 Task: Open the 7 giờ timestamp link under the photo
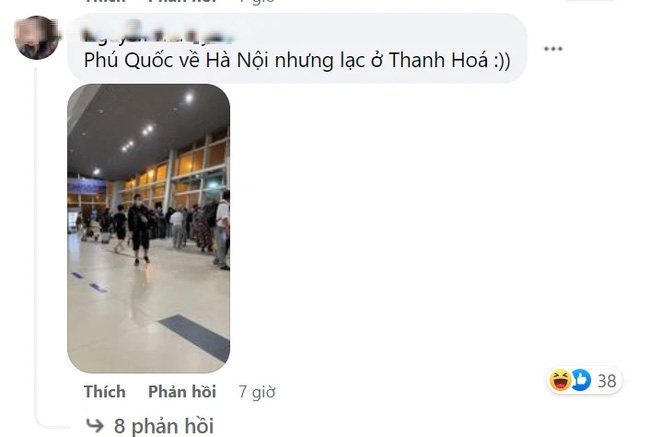pos(257,392)
